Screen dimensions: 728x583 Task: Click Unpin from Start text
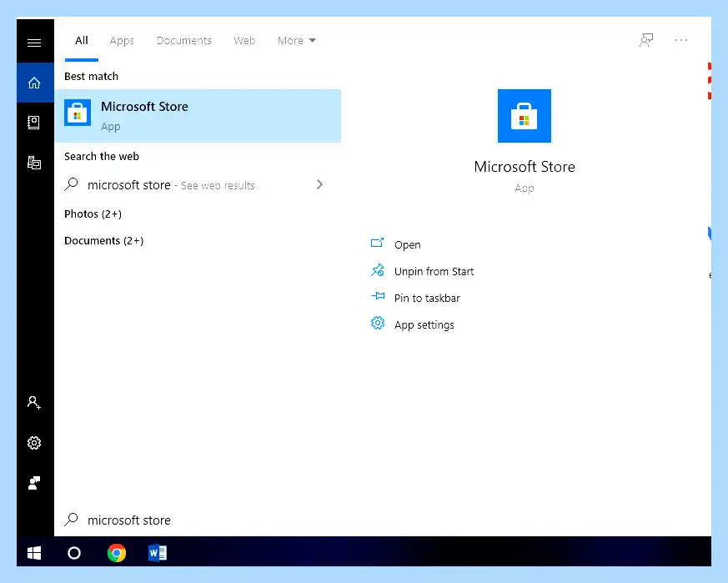click(434, 271)
